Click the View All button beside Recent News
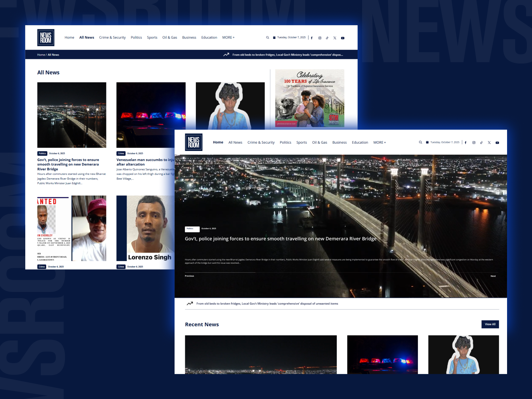 point(490,324)
